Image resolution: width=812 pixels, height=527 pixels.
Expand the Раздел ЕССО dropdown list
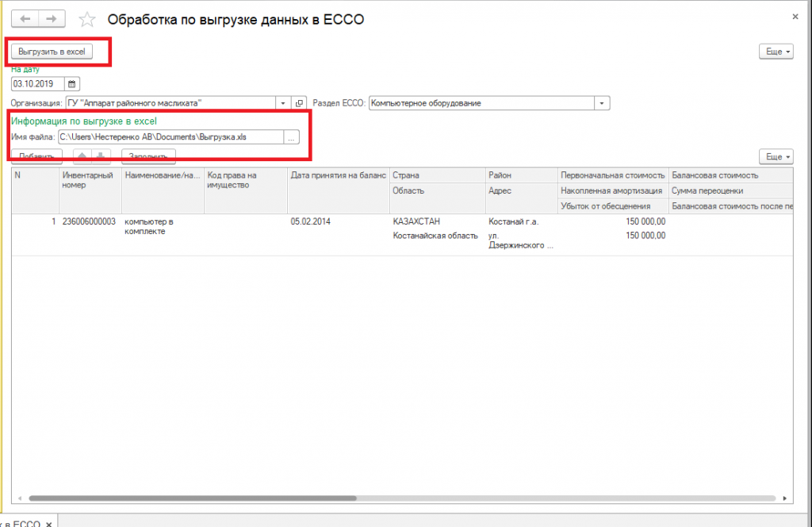point(602,103)
